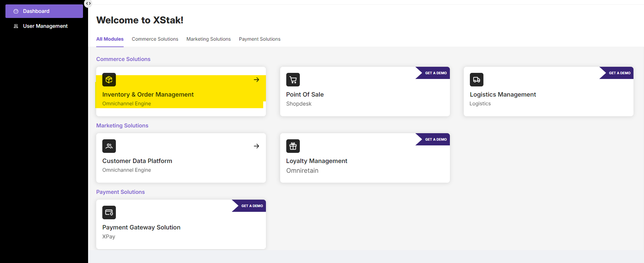The image size is (644, 263).
Task: Request a demo for Payment Gateway Solution
Action: tap(252, 206)
